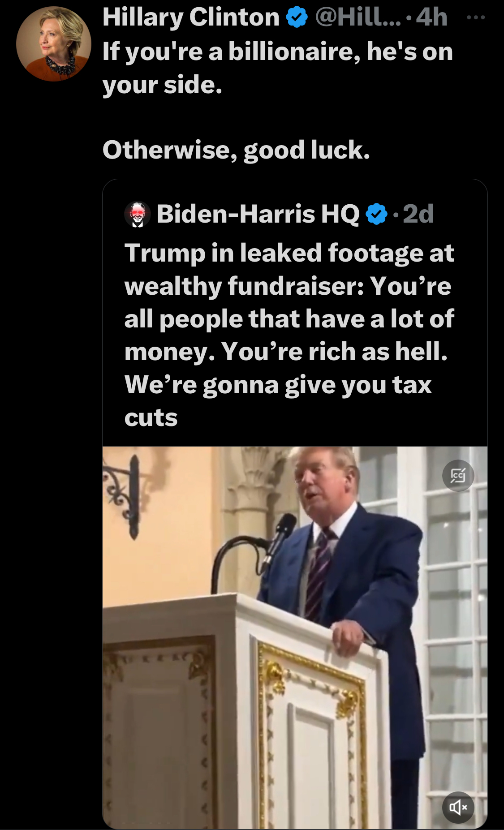Image resolution: width=504 pixels, height=830 pixels.
Task: Click the quoted text 'We're gonna give you tax cuts'
Action: point(278,401)
